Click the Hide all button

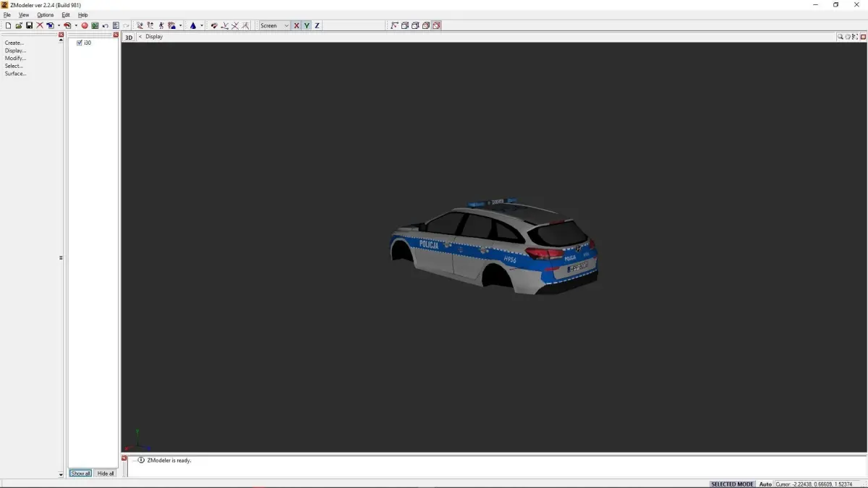coord(106,474)
